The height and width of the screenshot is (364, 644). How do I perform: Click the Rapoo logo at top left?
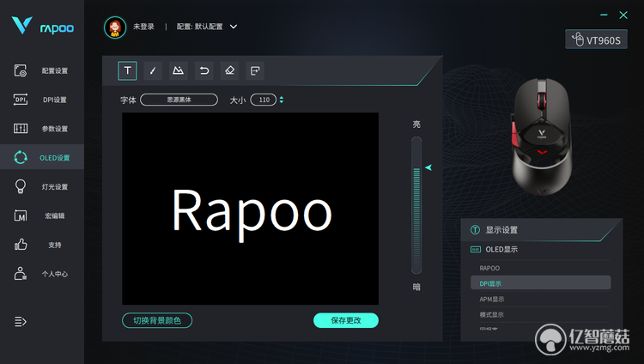(x=42, y=26)
